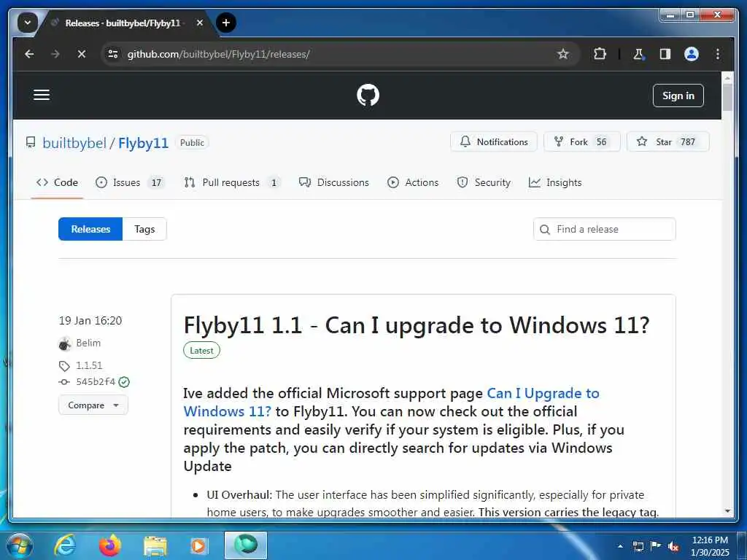Viewport: 747px width, 560px height.
Task: Star the Flyby11 repository
Action: coord(668,142)
